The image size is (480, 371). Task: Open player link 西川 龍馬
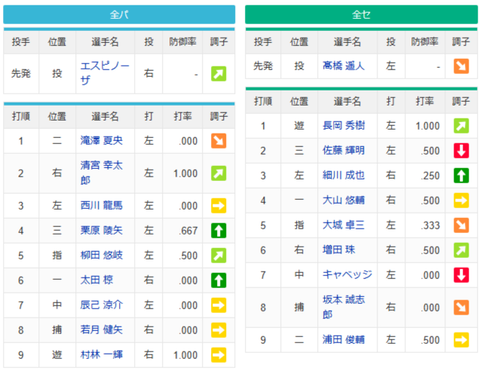(x=101, y=205)
